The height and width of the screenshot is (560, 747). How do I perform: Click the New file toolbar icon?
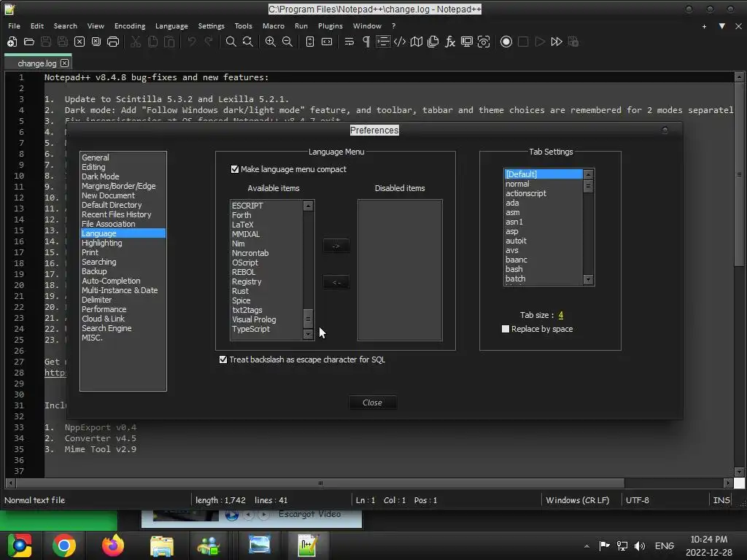12,42
